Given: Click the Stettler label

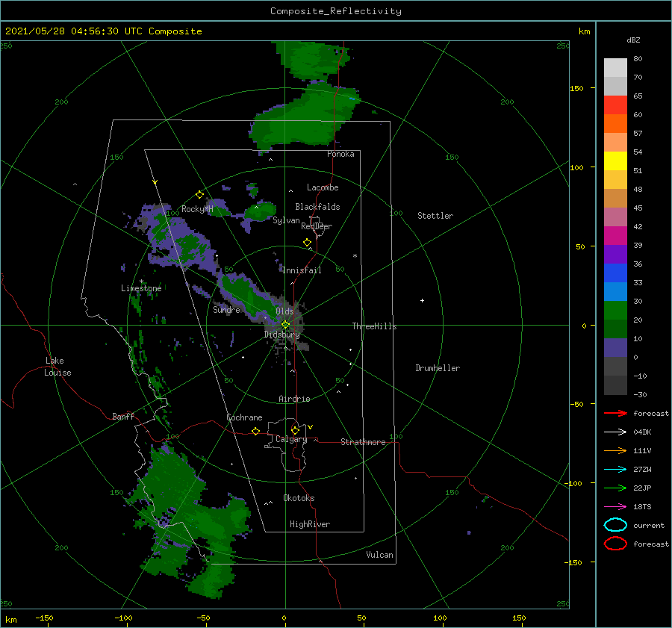Looking at the screenshot, I should (x=435, y=216).
